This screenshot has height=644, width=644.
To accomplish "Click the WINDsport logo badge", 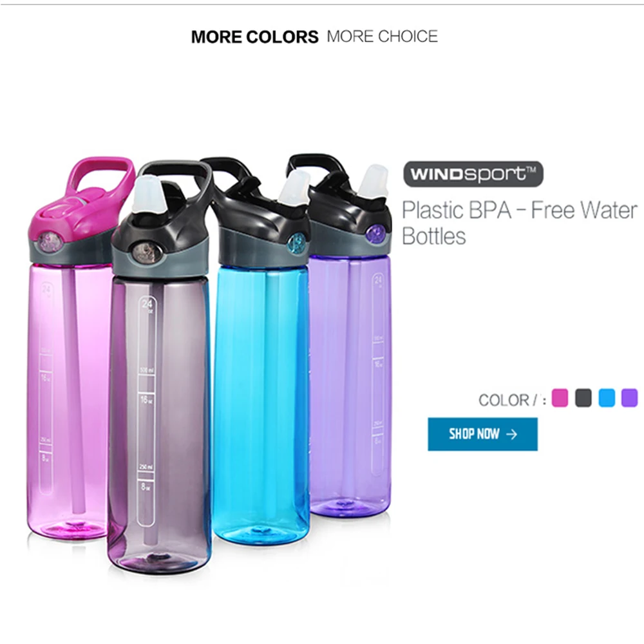I will click(473, 174).
